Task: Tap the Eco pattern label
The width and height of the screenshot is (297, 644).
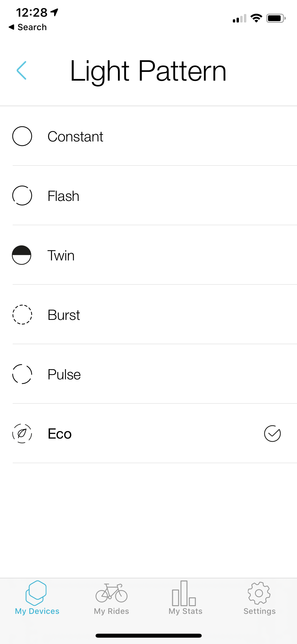Action: pyautogui.click(x=60, y=434)
